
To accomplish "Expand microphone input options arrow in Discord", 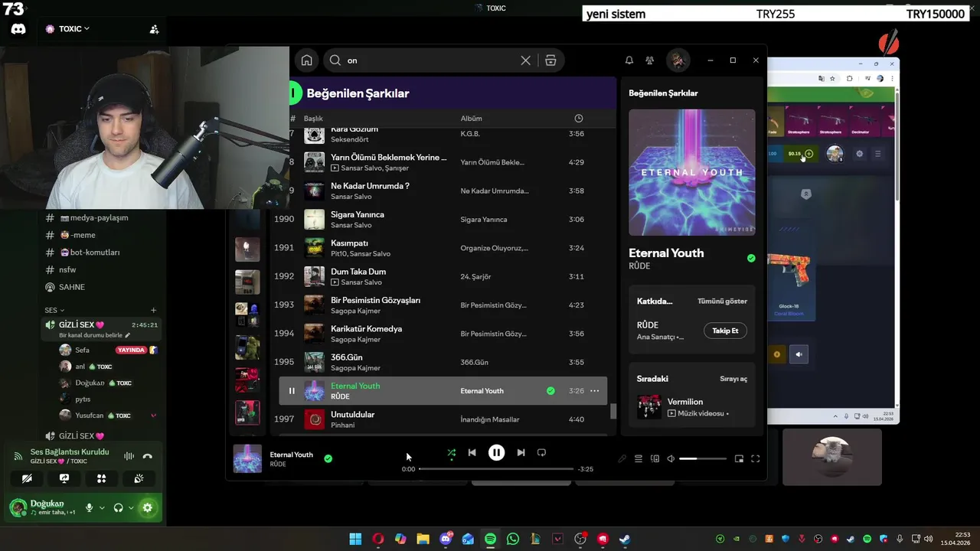I will [102, 507].
